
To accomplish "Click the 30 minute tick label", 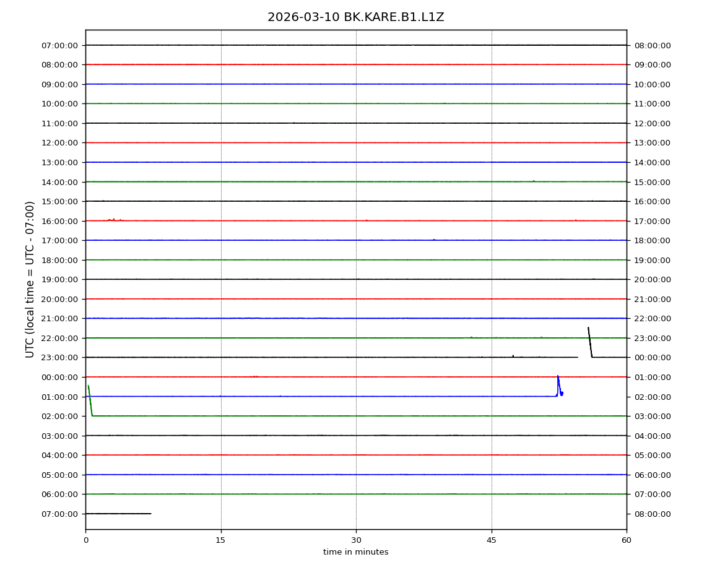I will click(356, 540).
